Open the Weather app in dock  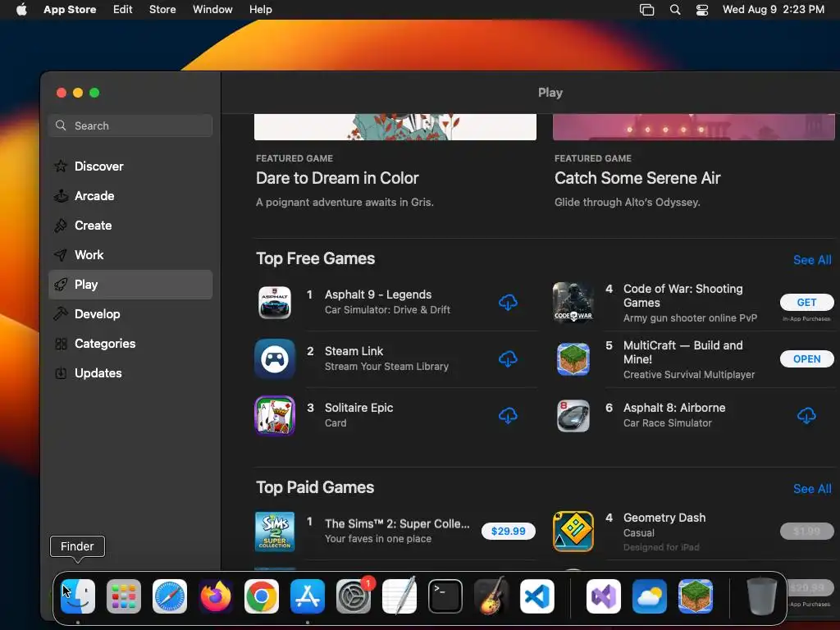pos(650,596)
